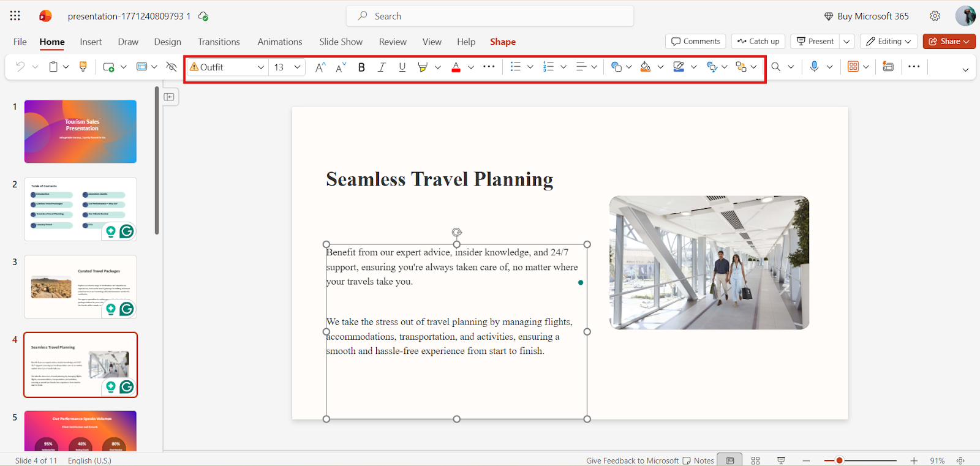980x466 pixels.
Task: Click the text alignment icon
Action: 581,67
